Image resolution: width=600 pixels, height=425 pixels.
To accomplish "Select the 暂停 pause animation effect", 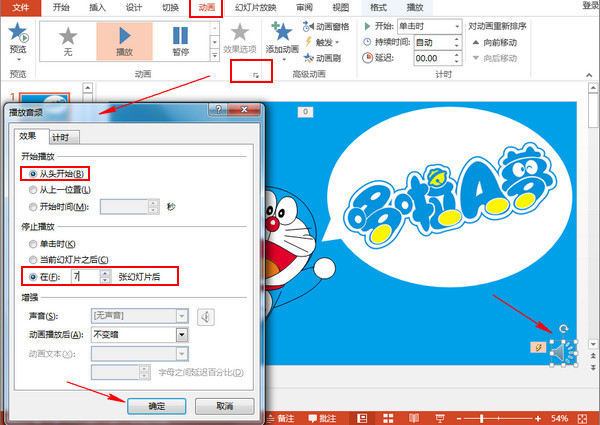I will tap(180, 41).
